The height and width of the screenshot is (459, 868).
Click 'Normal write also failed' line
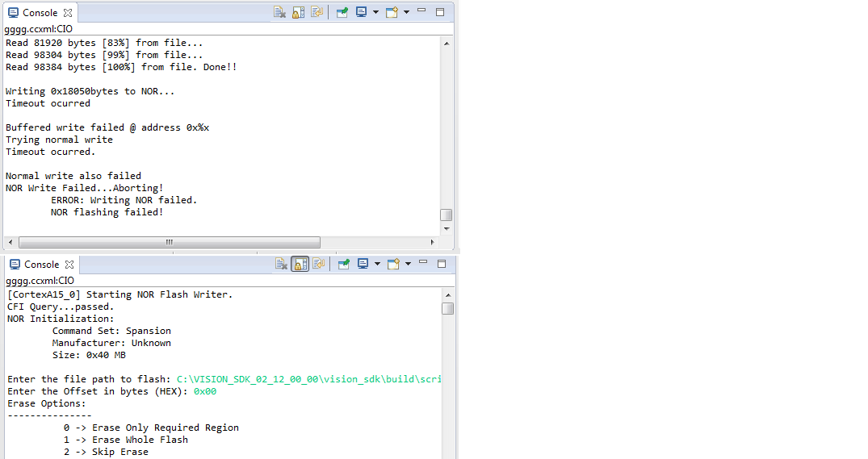(x=73, y=176)
